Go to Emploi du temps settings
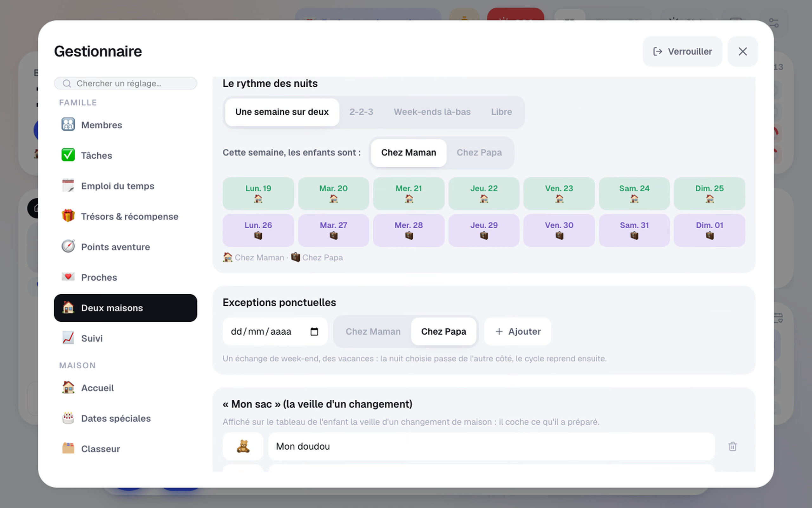Viewport: 812px width, 508px height. tap(125, 186)
